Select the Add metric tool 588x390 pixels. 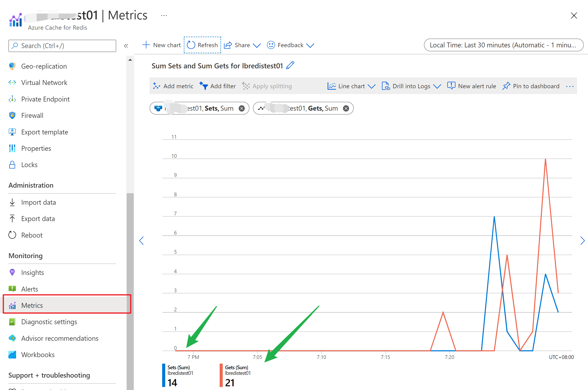173,86
